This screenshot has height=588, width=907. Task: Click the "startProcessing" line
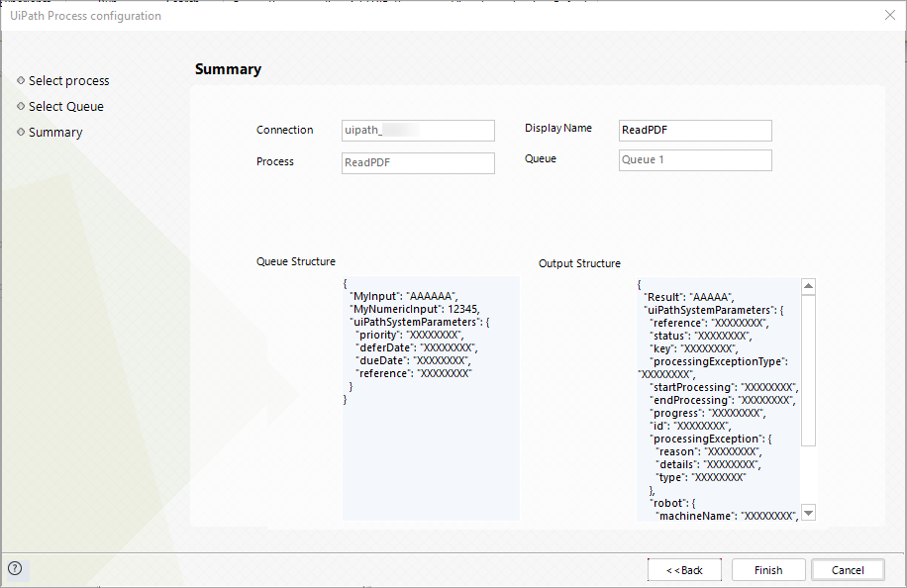pyautogui.click(x=724, y=387)
